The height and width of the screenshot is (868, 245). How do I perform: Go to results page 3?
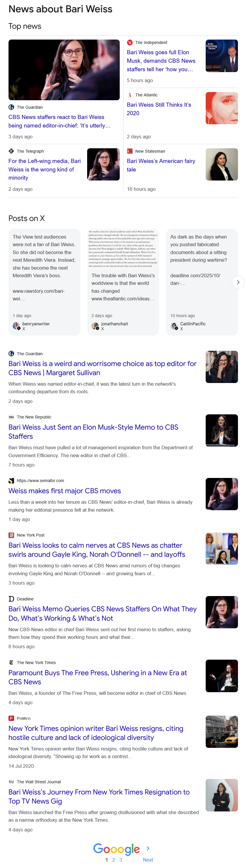pos(121,860)
